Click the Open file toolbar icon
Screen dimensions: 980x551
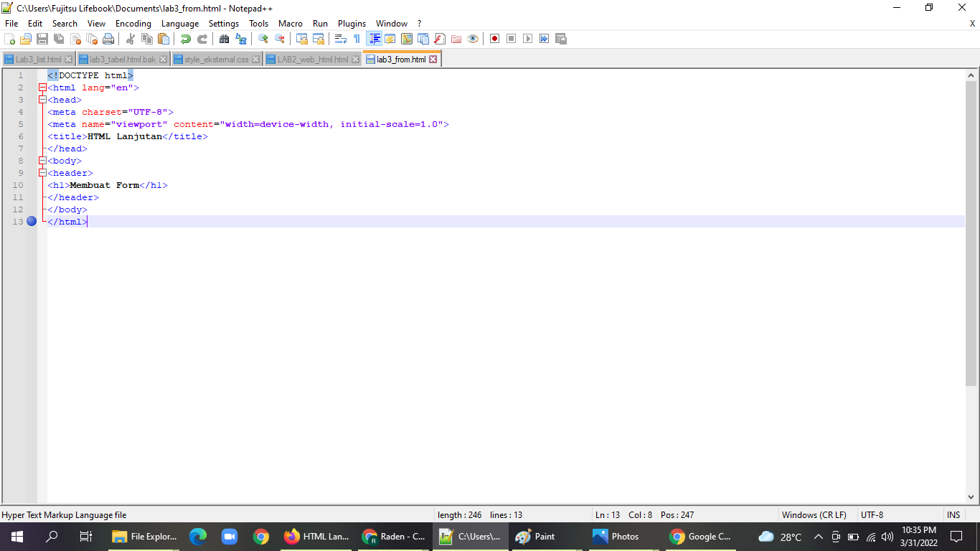(26, 39)
